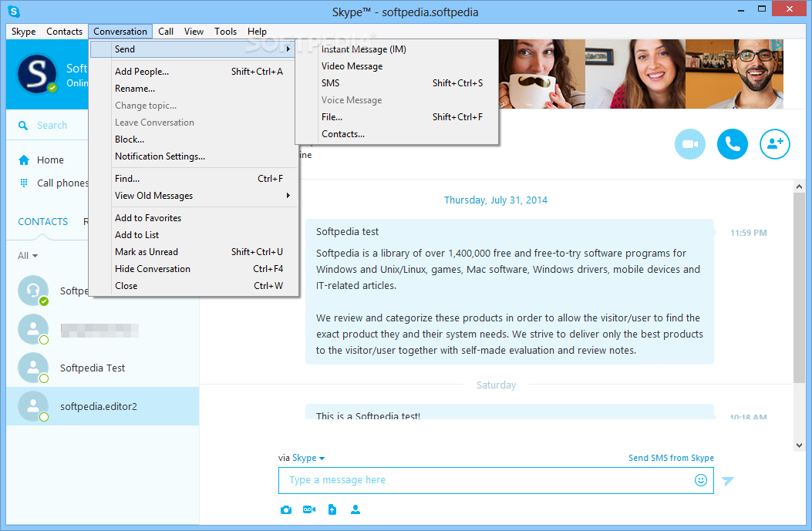Select Add to Favorites entry

click(x=194, y=218)
